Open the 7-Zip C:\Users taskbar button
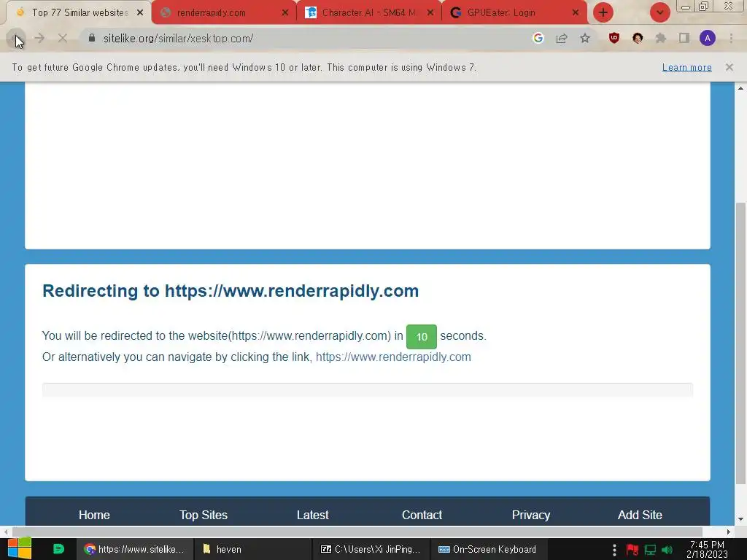The width and height of the screenshot is (747, 560). click(371, 549)
